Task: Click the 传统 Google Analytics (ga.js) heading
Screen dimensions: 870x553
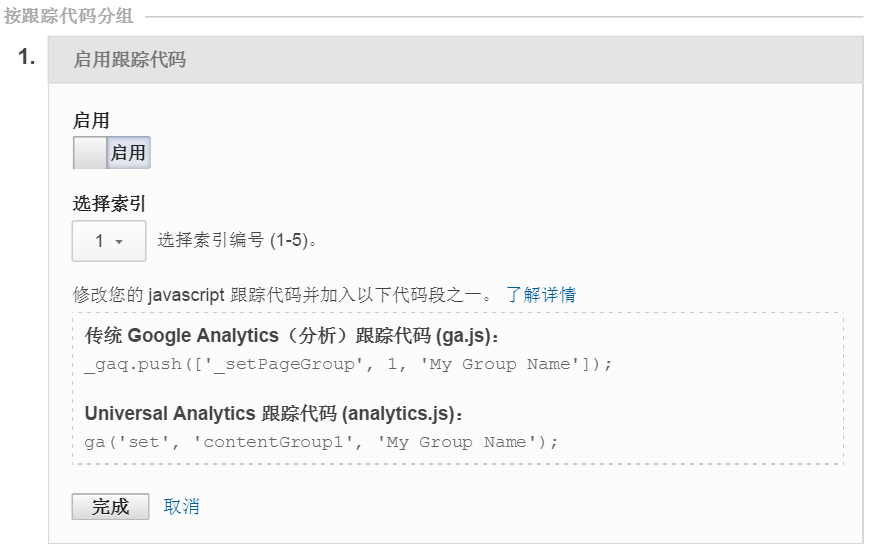Action: coord(292,336)
